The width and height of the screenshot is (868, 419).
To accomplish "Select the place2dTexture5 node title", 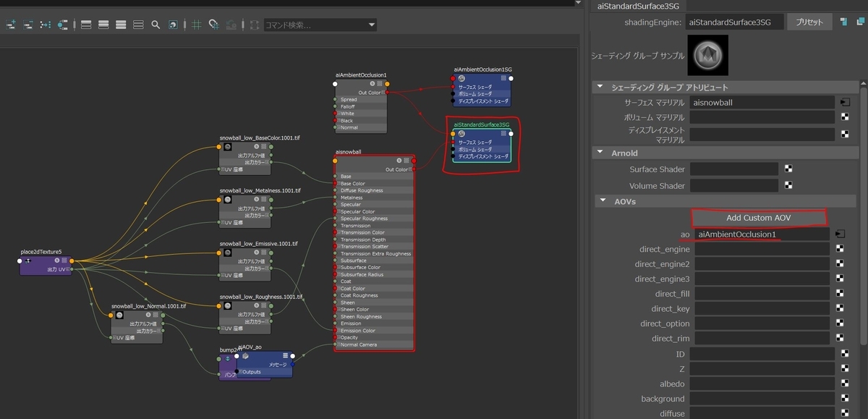I will tap(41, 251).
